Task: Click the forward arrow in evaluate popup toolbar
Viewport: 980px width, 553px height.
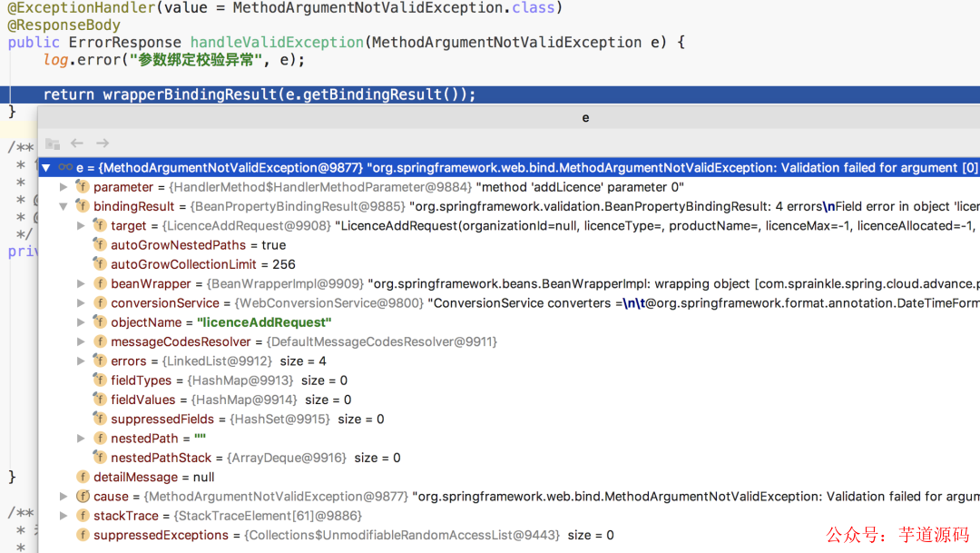Action: click(103, 143)
